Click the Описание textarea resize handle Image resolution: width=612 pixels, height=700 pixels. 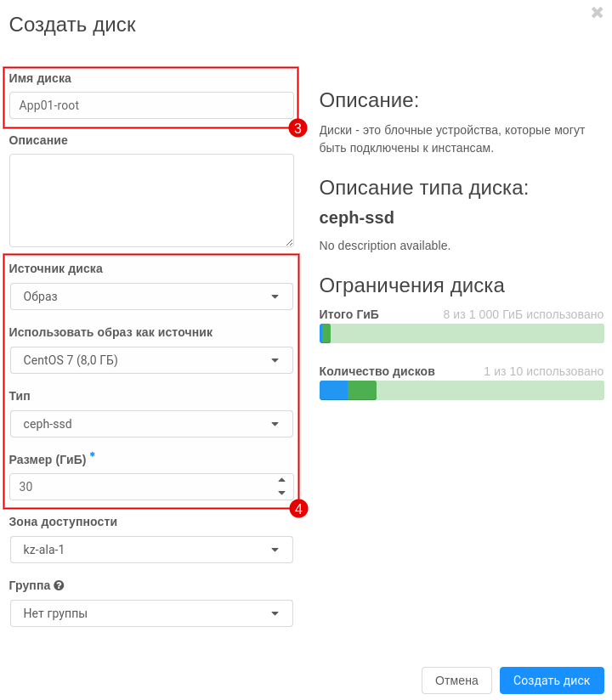(290, 242)
